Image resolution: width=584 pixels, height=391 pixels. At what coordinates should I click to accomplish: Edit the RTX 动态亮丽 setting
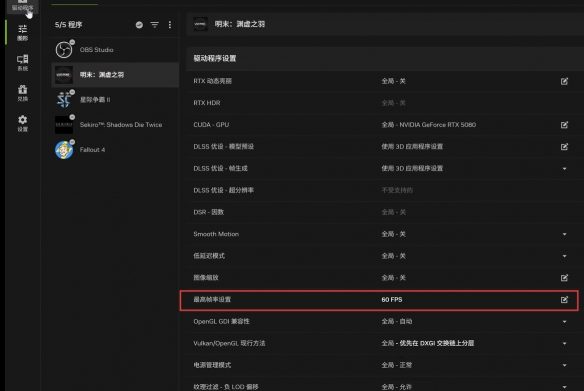tap(564, 81)
